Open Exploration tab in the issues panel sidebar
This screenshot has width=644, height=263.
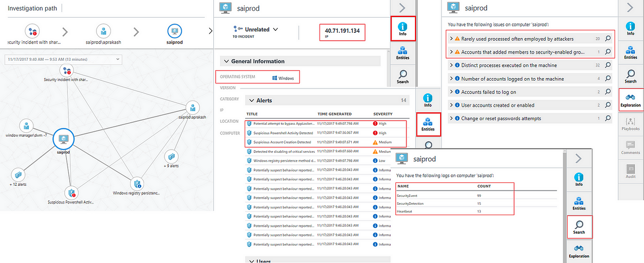click(x=631, y=99)
